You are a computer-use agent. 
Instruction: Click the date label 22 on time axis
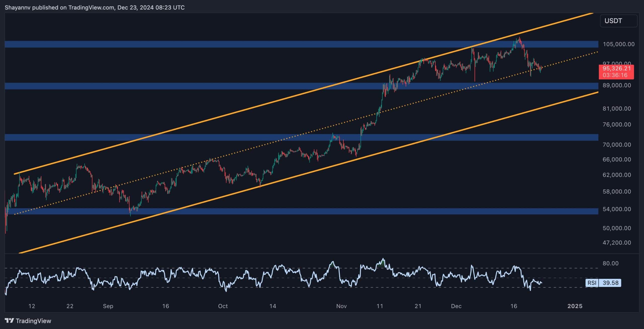pos(70,306)
